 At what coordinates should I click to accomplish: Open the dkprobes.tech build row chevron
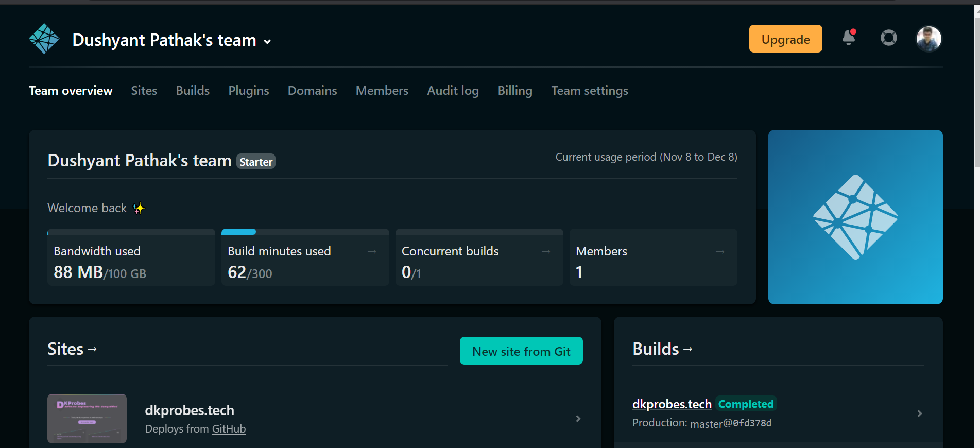click(x=919, y=413)
